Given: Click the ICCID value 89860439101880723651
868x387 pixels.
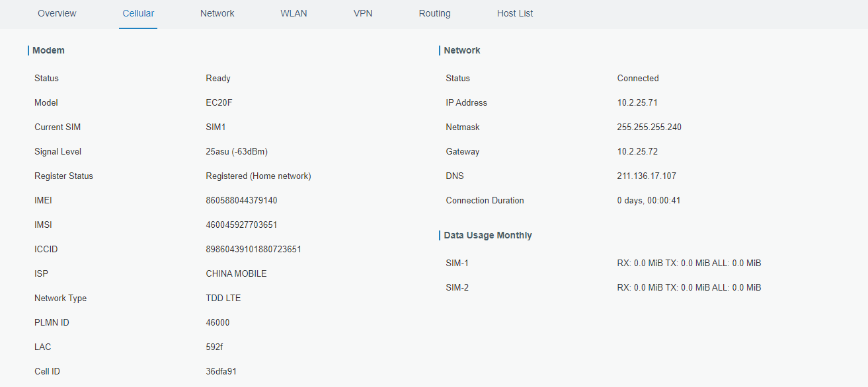Looking at the screenshot, I should 253,249.
